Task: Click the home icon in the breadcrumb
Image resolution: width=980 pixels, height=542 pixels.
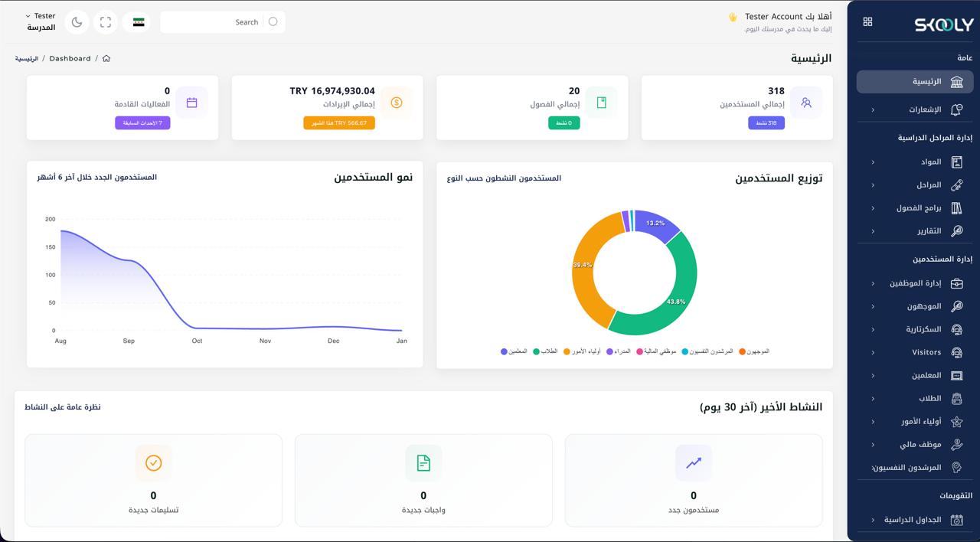Action: (x=106, y=58)
